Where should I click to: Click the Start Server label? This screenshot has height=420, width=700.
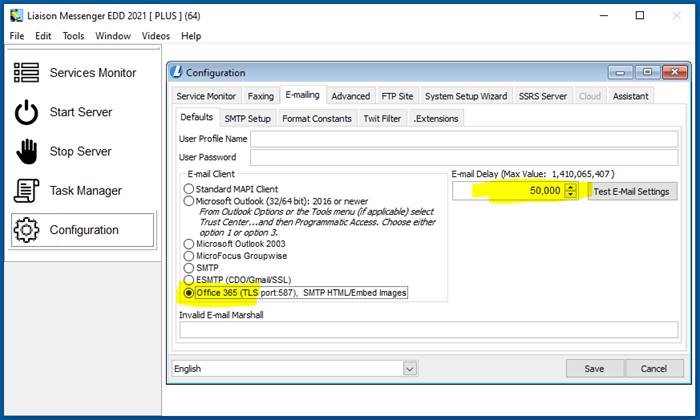click(81, 112)
